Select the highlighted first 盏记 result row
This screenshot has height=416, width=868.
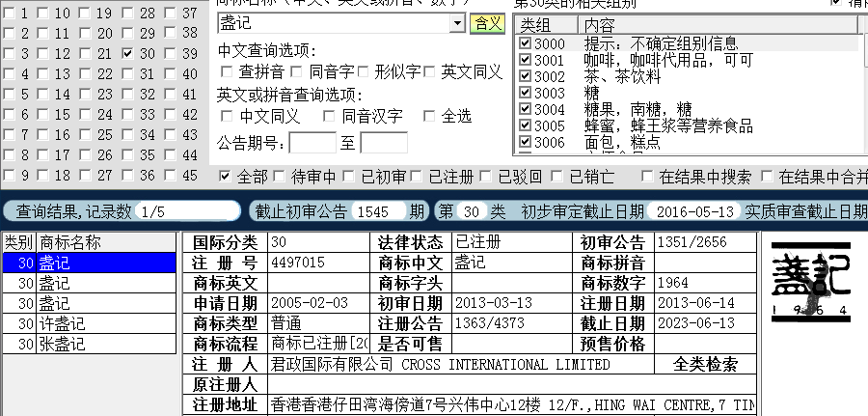coord(89,263)
